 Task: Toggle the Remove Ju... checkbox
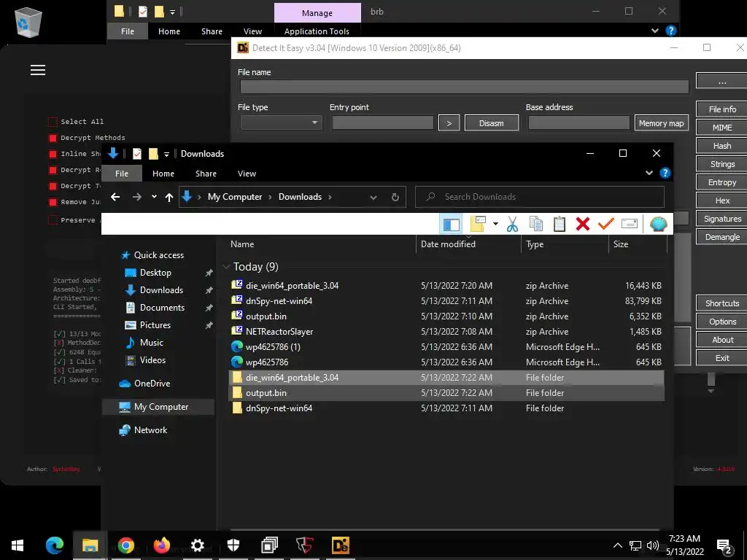coord(53,203)
